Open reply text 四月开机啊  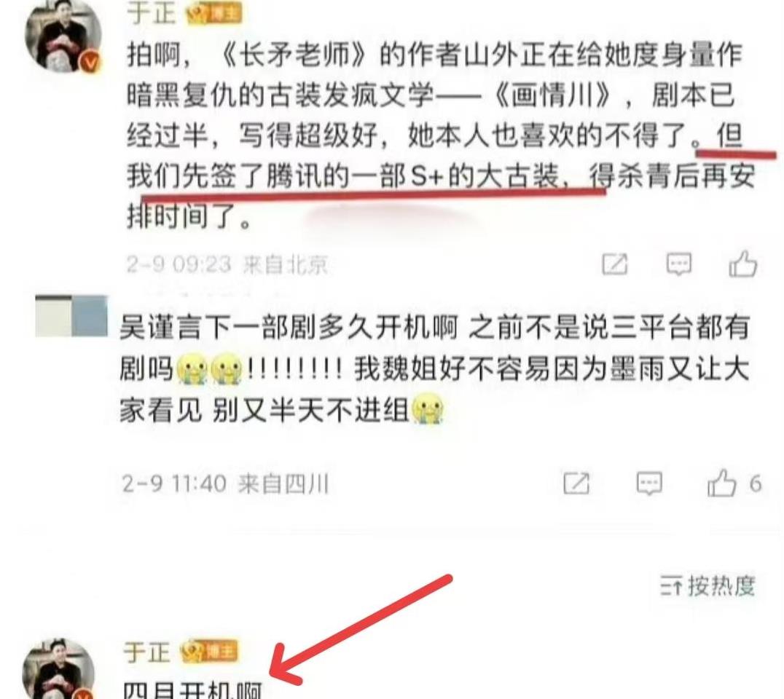click(193, 690)
